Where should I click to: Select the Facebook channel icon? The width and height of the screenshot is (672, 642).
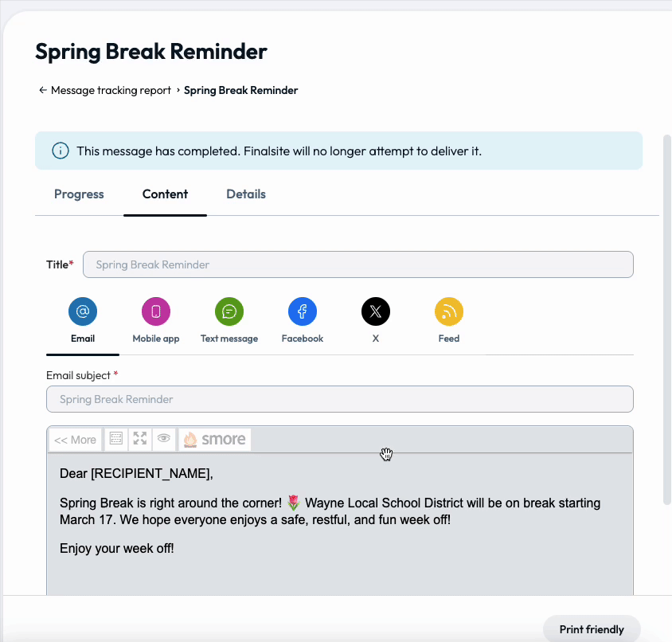tap(303, 311)
